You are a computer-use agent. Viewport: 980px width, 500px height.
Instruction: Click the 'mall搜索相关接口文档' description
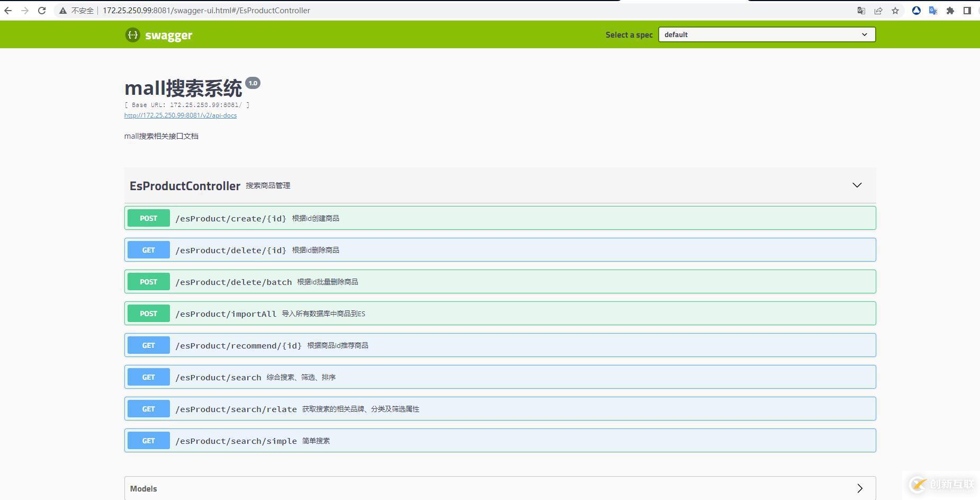click(x=161, y=136)
